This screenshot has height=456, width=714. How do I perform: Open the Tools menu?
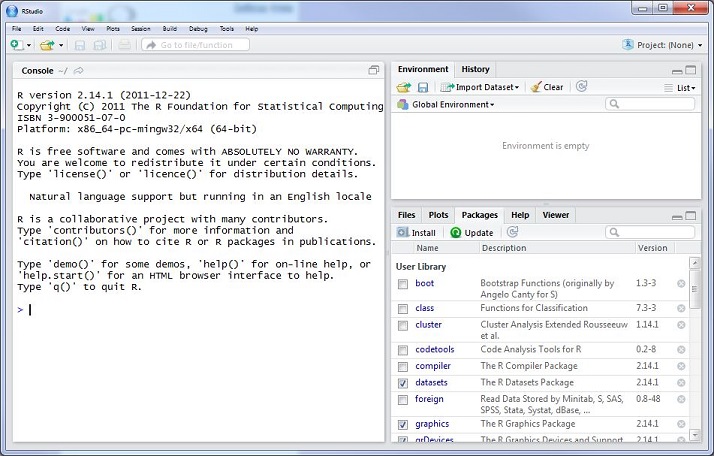(x=227, y=29)
